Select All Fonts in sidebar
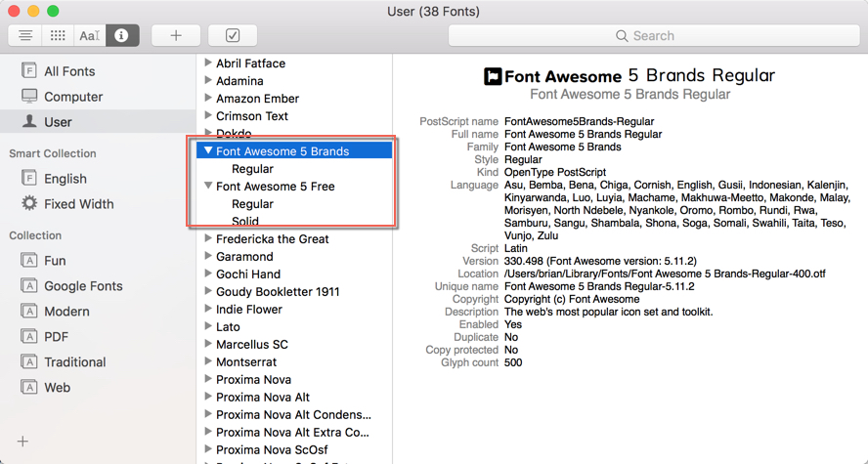 (x=98, y=71)
